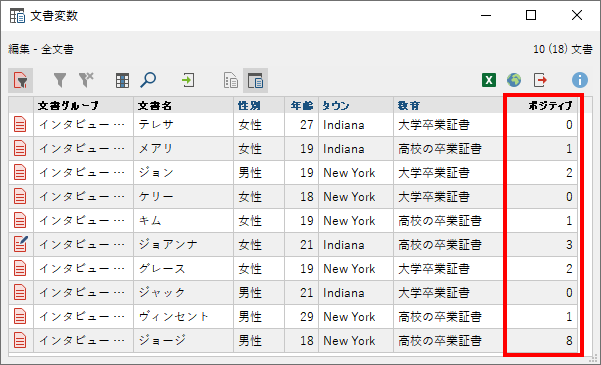Close the 文書変数 window

[577, 15]
